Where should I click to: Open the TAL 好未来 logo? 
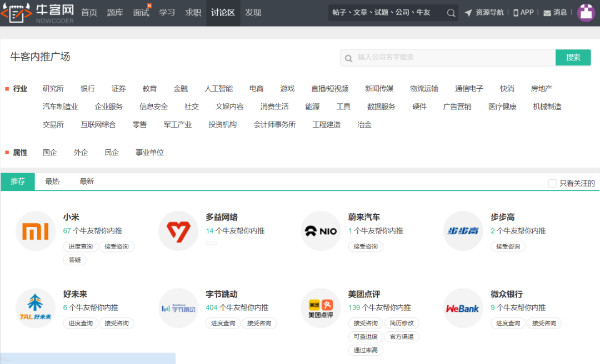click(x=36, y=308)
